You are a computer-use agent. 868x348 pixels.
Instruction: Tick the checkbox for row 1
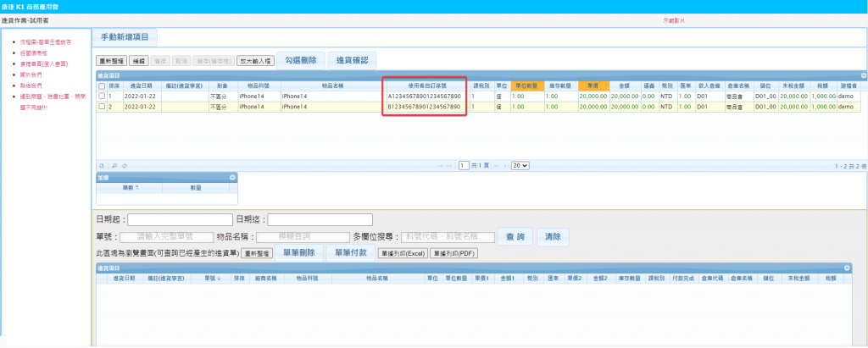click(102, 96)
